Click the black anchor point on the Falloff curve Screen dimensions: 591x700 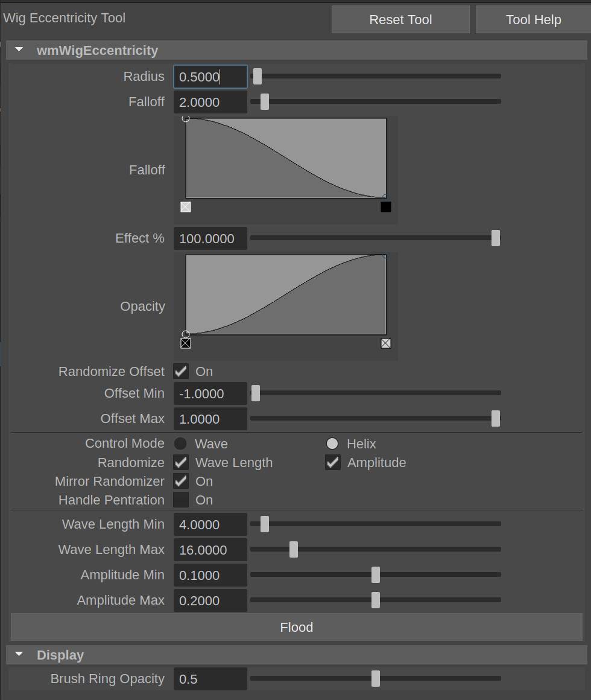(386, 206)
